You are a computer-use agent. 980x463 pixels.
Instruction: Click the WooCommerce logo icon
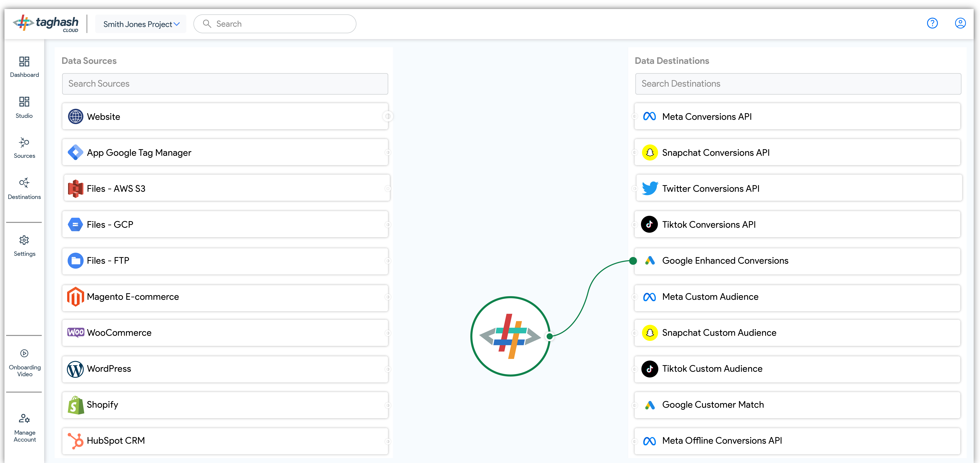click(x=76, y=333)
